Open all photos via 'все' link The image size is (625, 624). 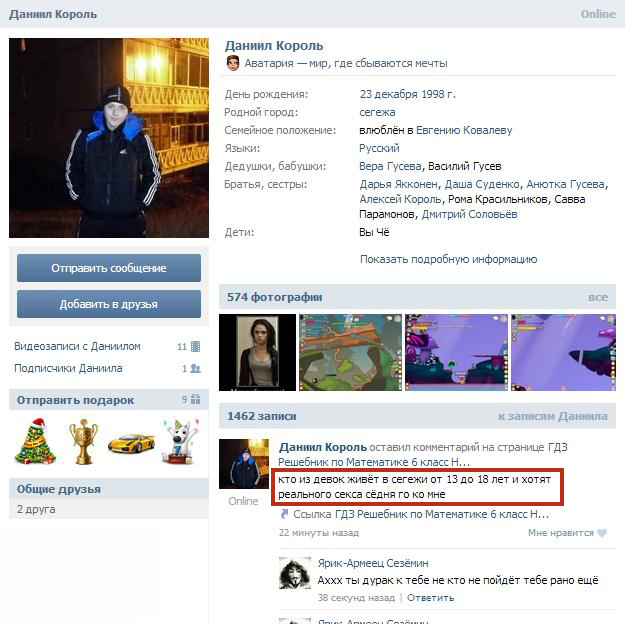597,297
